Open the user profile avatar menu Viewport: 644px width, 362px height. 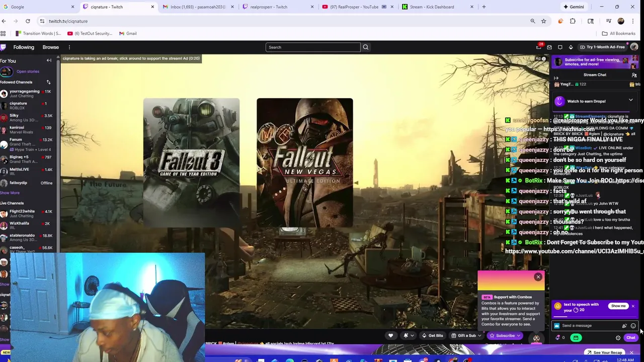pyautogui.click(x=634, y=47)
